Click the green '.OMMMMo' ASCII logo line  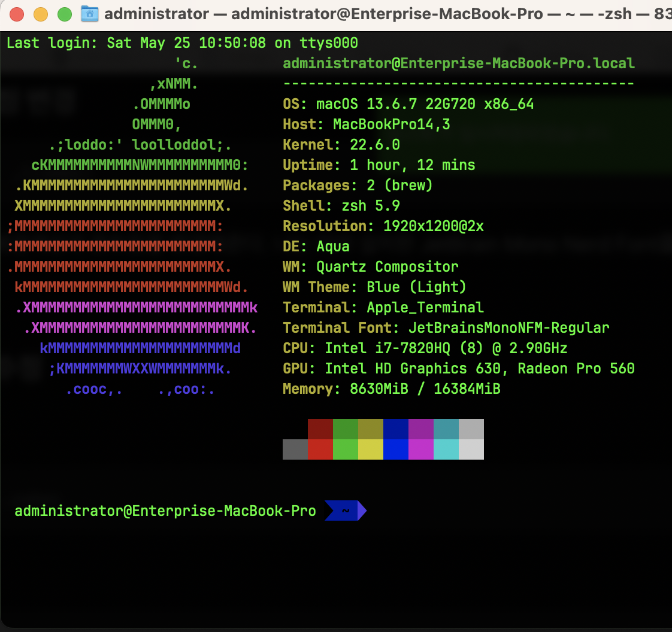(x=161, y=104)
